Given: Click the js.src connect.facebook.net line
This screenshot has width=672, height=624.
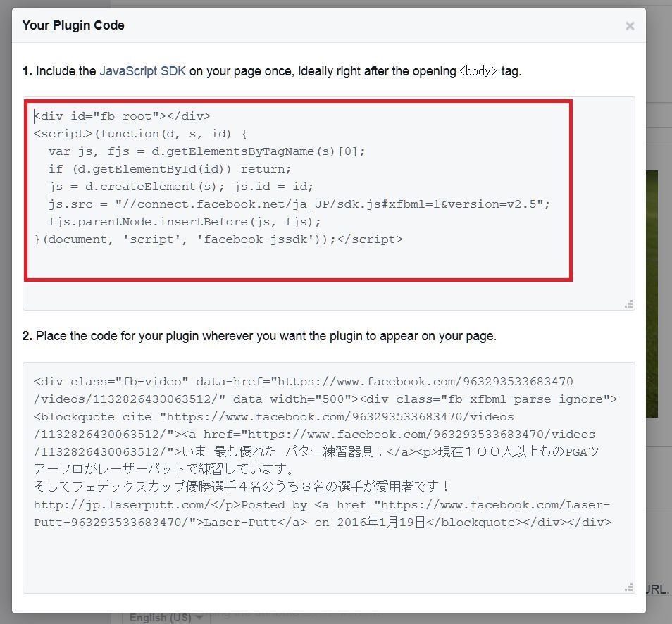Looking at the screenshot, I should click(299, 204).
